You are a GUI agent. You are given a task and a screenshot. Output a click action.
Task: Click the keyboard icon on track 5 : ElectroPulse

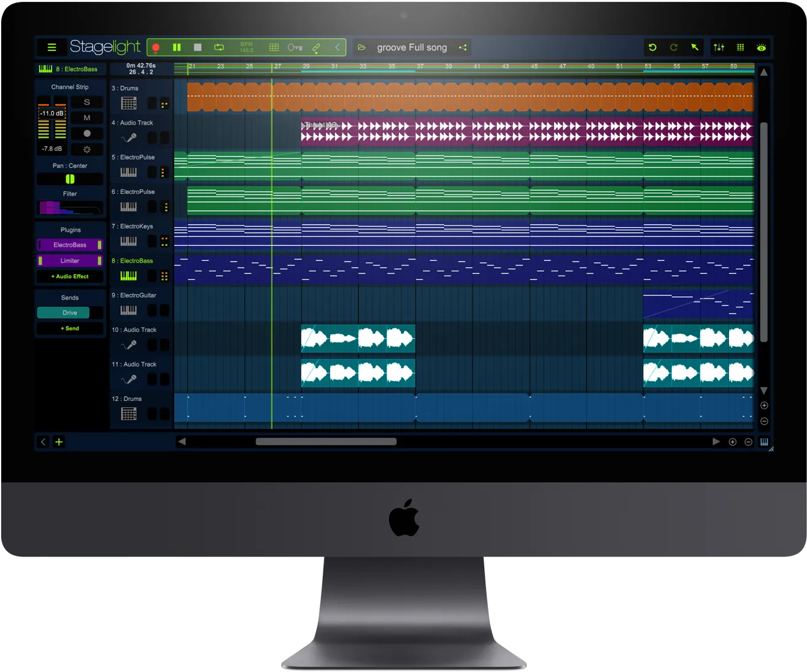coord(129,172)
